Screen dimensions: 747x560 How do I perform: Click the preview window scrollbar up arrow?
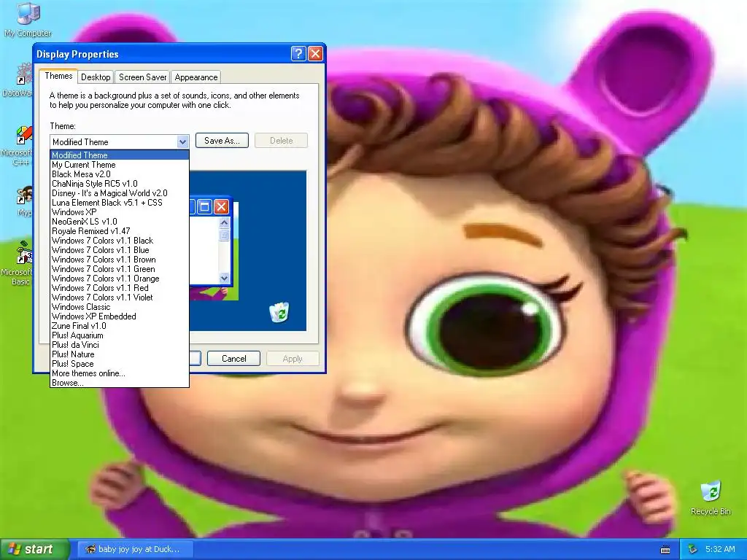[224, 222]
